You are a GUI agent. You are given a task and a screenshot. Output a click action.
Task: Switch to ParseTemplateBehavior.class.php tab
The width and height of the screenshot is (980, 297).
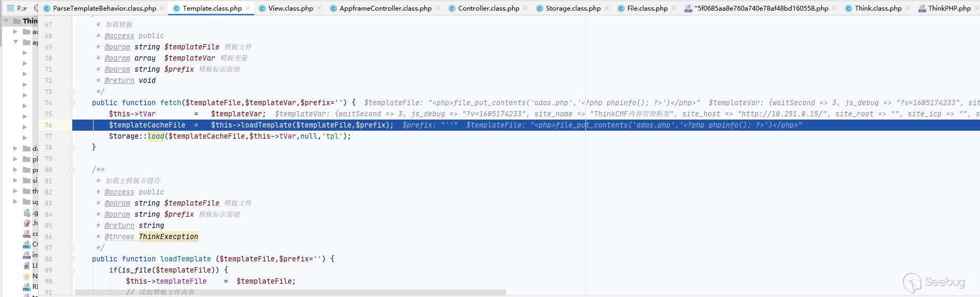pyautogui.click(x=104, y=9)
